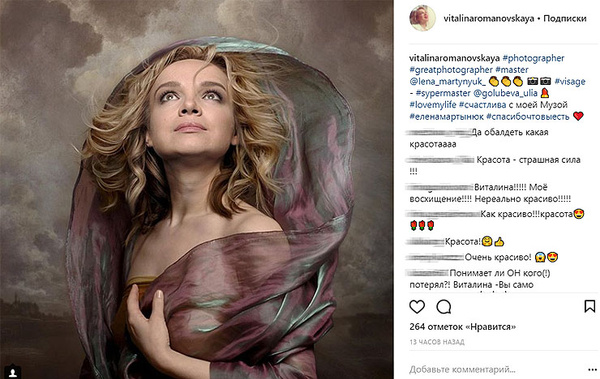
Task: Open the 13 часов назад timestamp
Action: point(437,341)
